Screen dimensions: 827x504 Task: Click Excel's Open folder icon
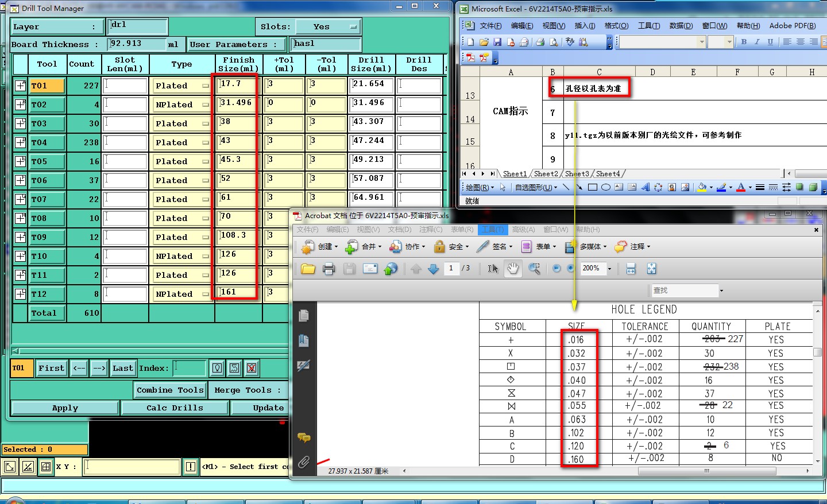484,42
